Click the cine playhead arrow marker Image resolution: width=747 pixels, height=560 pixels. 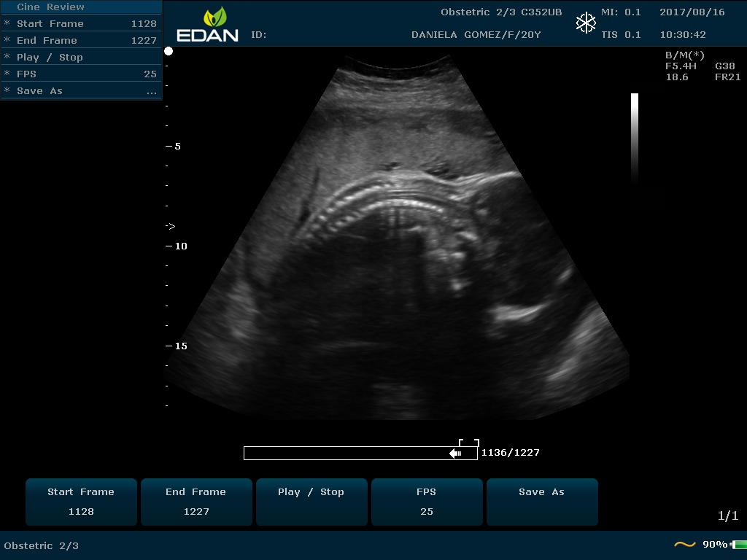pos(455,454)
